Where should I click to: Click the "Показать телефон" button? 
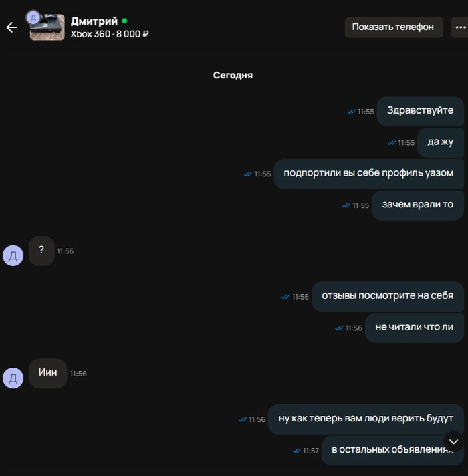(394, 27)
